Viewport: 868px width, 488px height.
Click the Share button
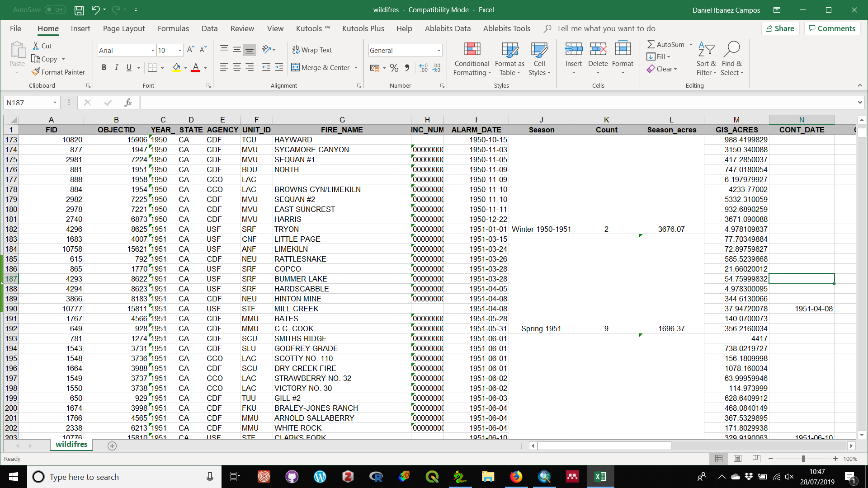pos(780,28)
